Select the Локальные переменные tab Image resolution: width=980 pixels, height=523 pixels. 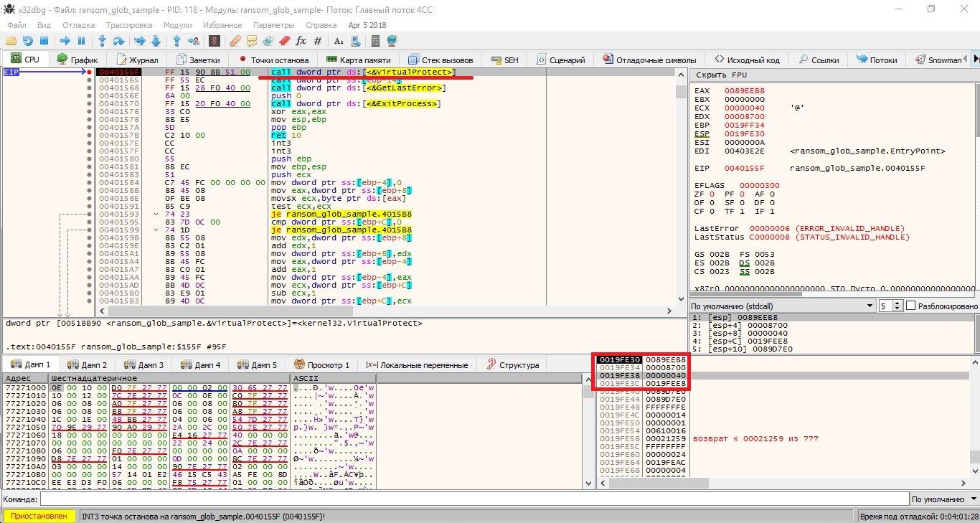[417, 364]
